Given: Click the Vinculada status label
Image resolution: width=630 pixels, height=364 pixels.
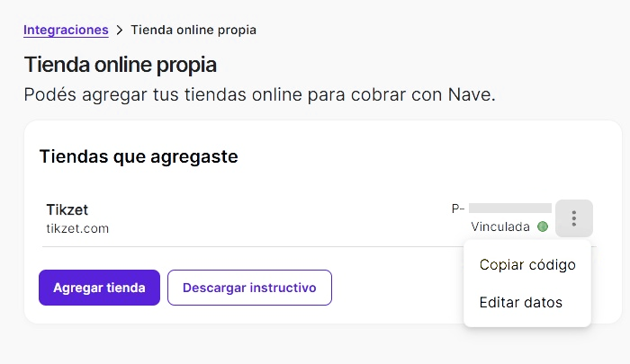Looking at the screenshot, I should coord(500,226).
